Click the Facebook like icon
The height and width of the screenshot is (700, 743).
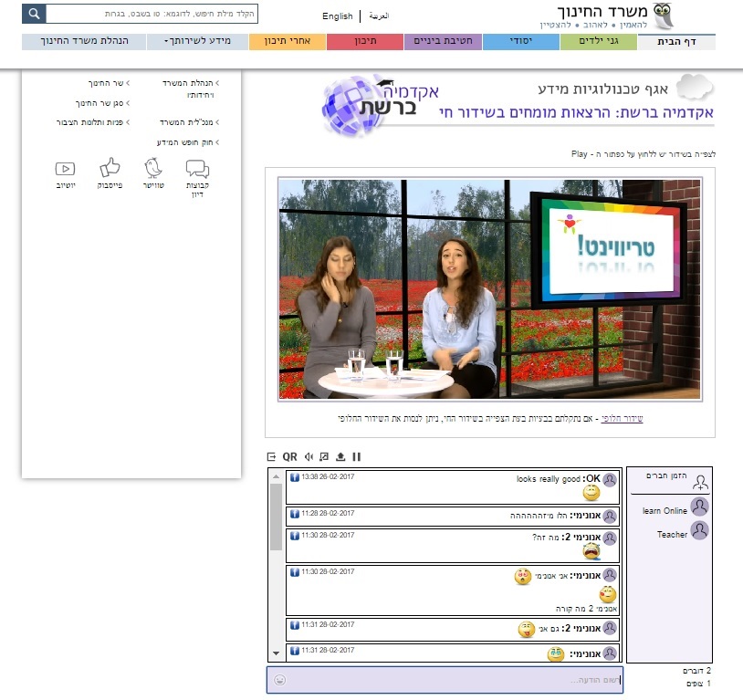click(110, 167)
